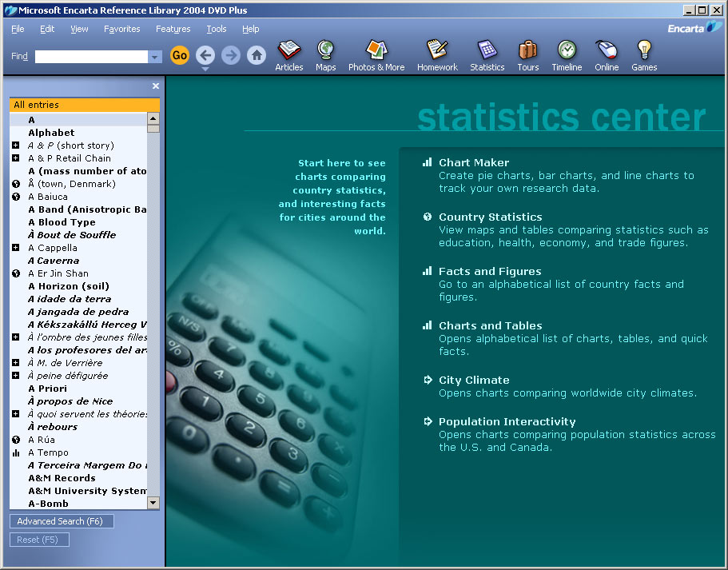728x570 pixels.
Task: Open the Find box dropdown arrow
Action: [155, 57]
